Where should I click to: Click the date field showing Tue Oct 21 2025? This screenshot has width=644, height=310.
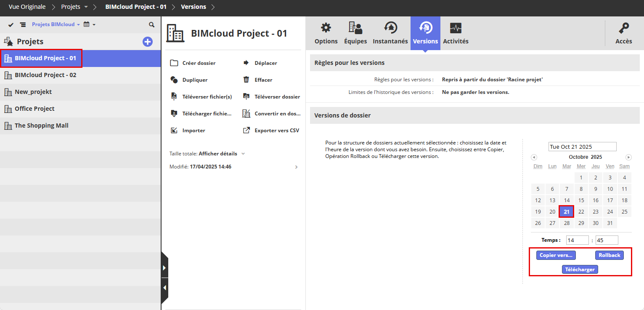(583, 147)
